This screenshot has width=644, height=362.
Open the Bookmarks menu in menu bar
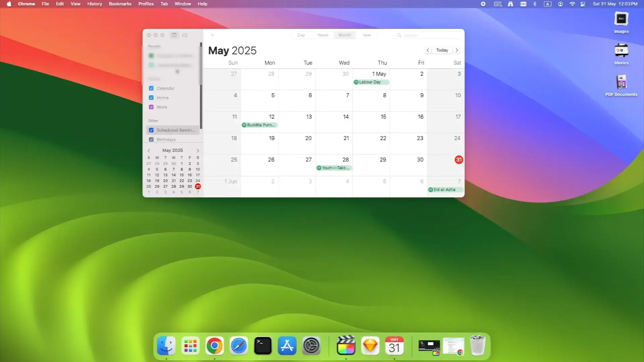[120, 4]
